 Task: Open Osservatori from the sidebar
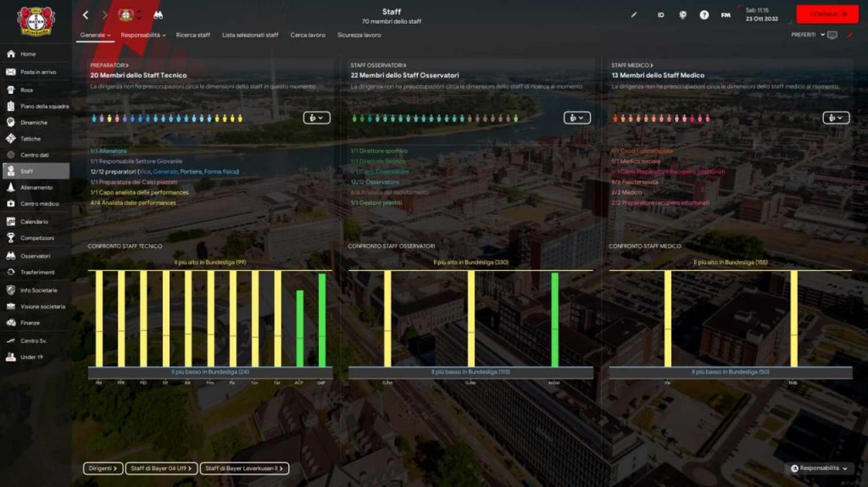point(35,255)
